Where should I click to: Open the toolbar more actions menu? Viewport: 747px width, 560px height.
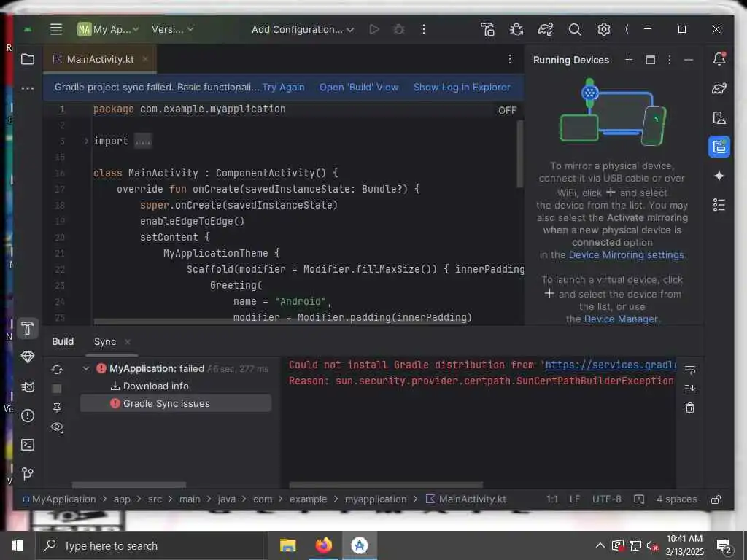pos(424,29)
